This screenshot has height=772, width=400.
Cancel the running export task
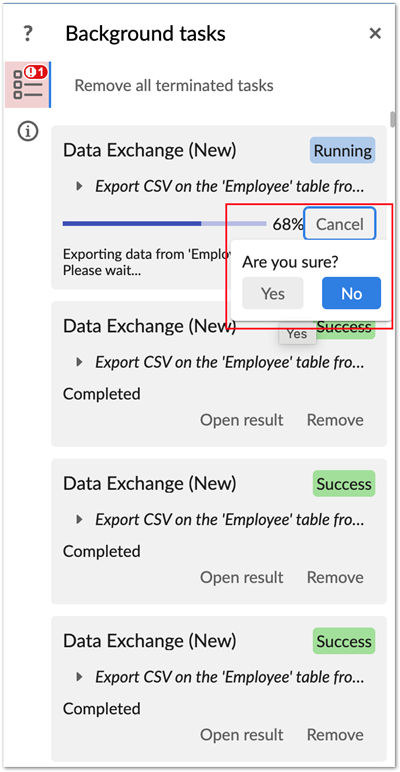(339, 224)
